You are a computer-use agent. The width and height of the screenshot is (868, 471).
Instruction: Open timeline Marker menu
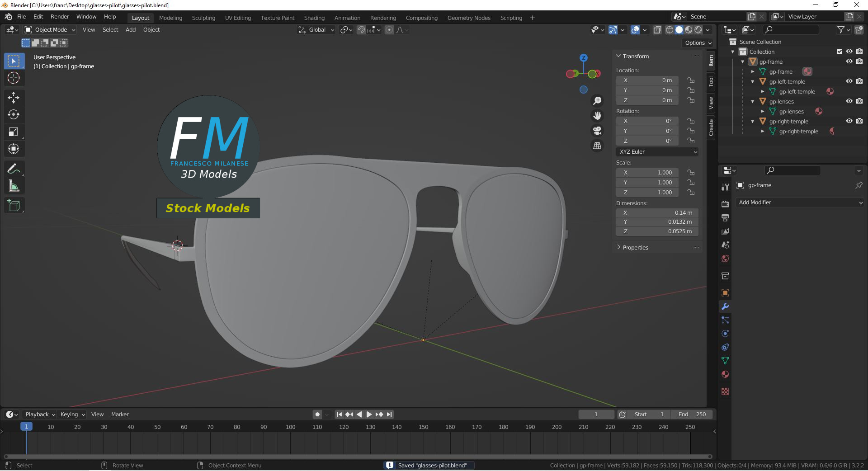coord(120,414)
